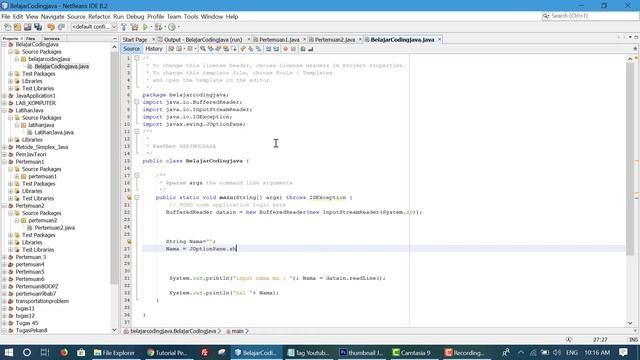This screenshot has height=360, width=640.
Task: Expand the LAB_KOMPUTER project node
Action: point(4,103)
